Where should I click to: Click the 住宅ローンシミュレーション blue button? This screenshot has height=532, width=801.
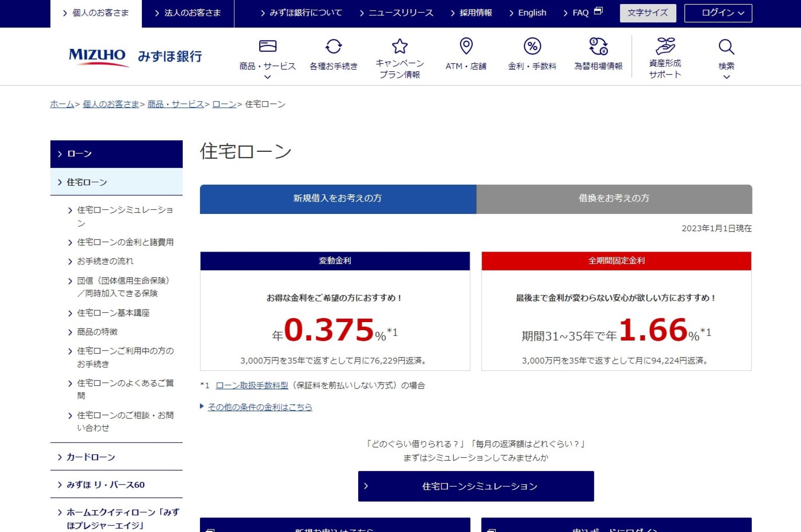(x=476, y=486)
